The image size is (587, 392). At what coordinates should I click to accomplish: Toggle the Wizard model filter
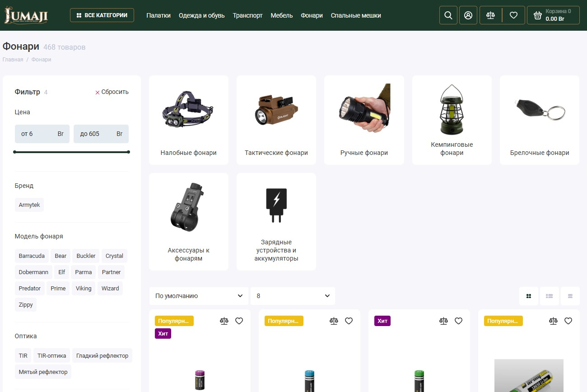click(110, 289)
